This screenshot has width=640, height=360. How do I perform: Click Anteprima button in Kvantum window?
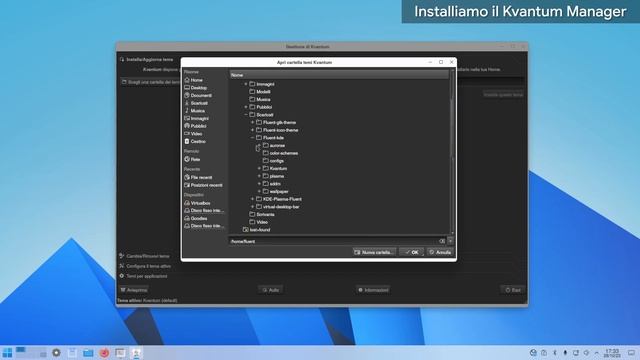click(x=133, y=290)
